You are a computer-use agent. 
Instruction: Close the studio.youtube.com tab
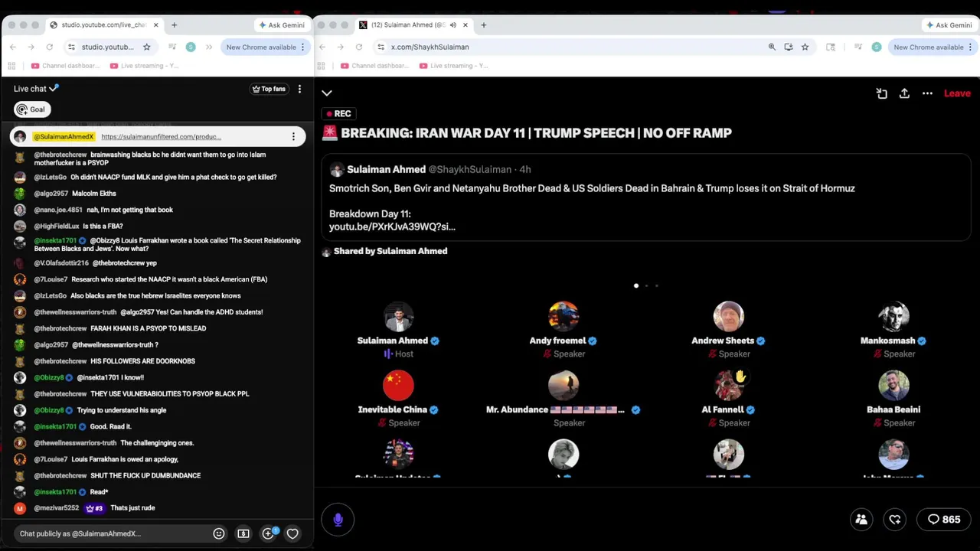[155, 25]
